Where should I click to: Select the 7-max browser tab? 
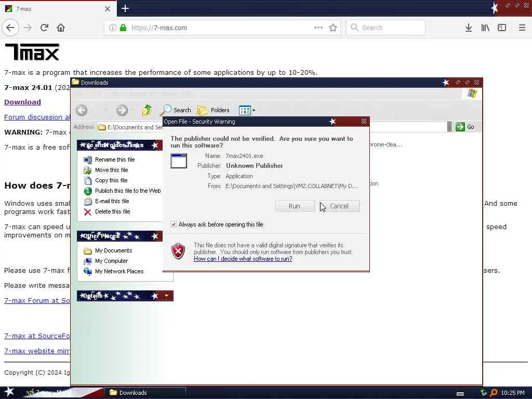tap(58, 9)
